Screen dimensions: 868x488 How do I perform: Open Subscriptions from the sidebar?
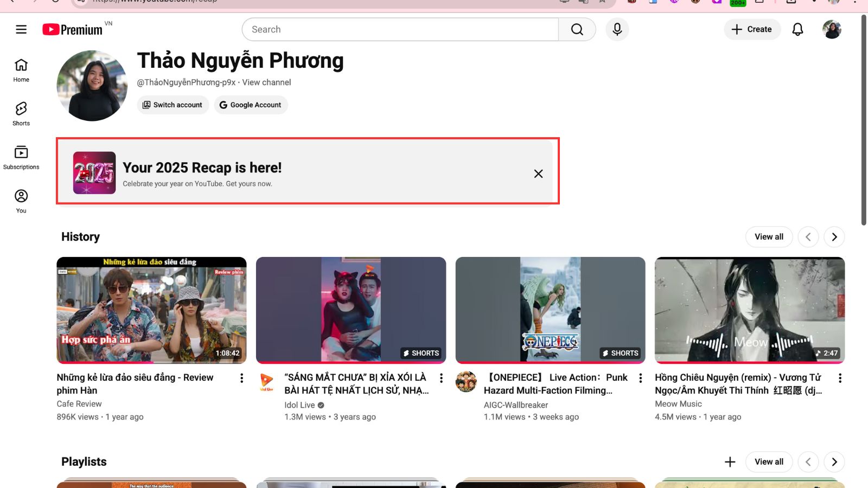point(21,157)
